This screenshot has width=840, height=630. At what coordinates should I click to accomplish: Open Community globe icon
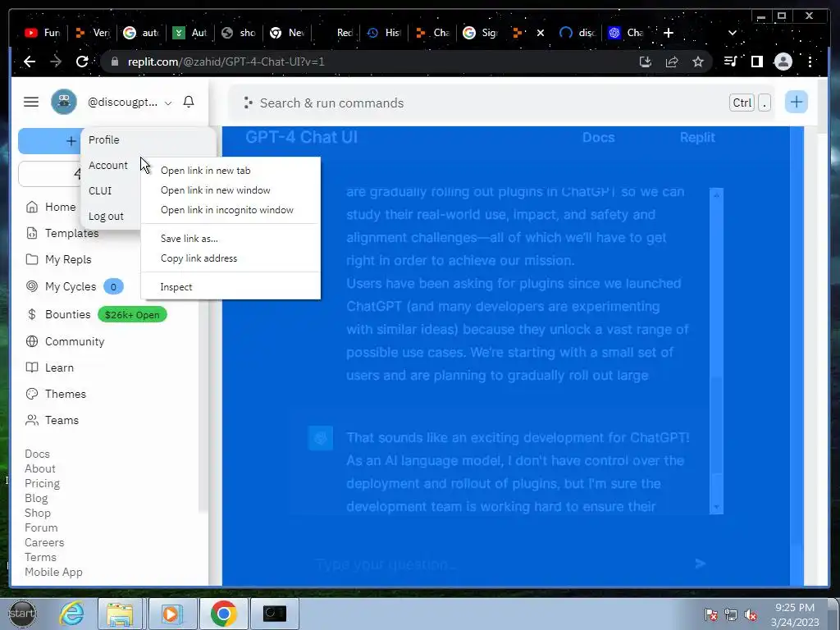(x=32, y=341)
